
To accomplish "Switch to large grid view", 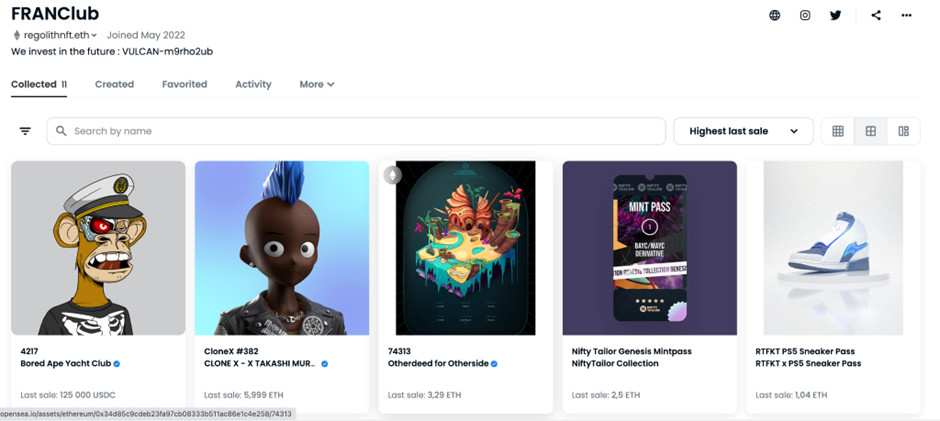I will tap(870, 131).
